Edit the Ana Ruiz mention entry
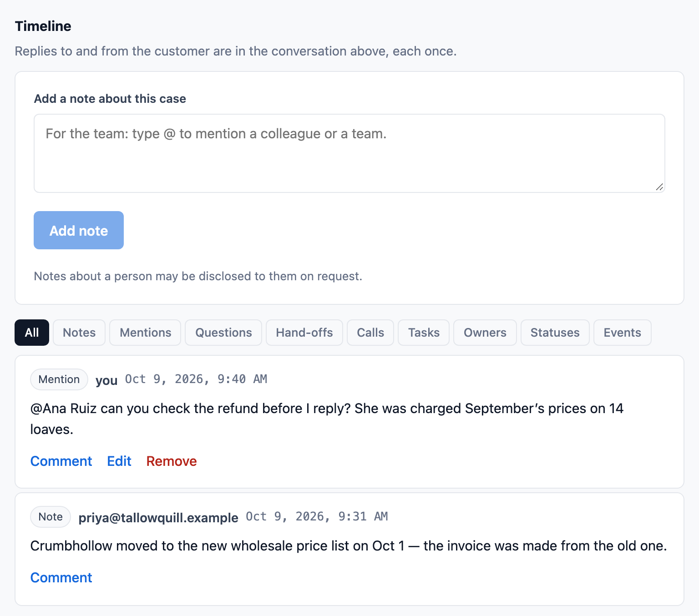Image resolution: width=699 pixels, height=616 pixels. click(x=119, y=461)
